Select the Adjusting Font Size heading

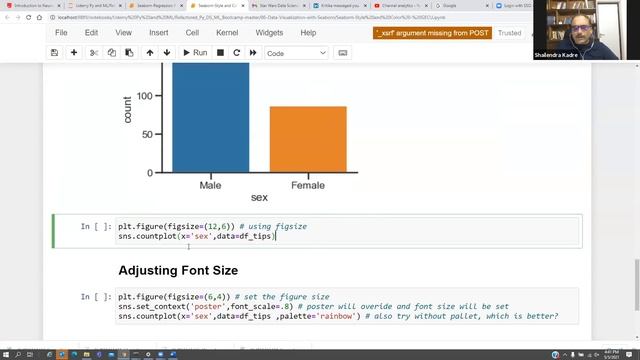pos(178,270)
